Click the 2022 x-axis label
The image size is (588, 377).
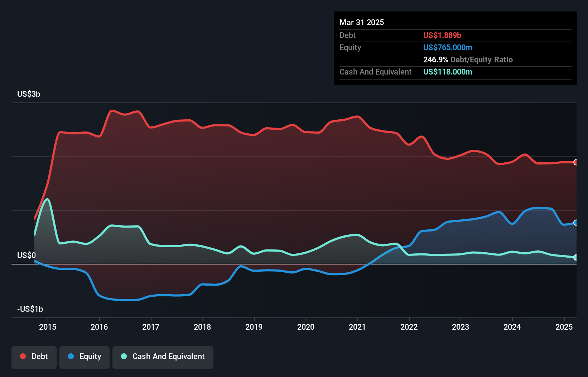[409, 327]
